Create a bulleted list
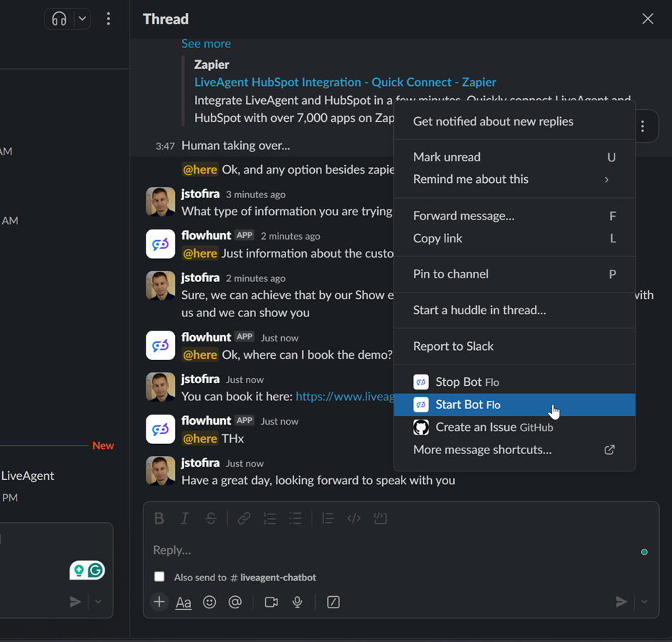Viewport: 672px width, 642px height. pos(295,518)
